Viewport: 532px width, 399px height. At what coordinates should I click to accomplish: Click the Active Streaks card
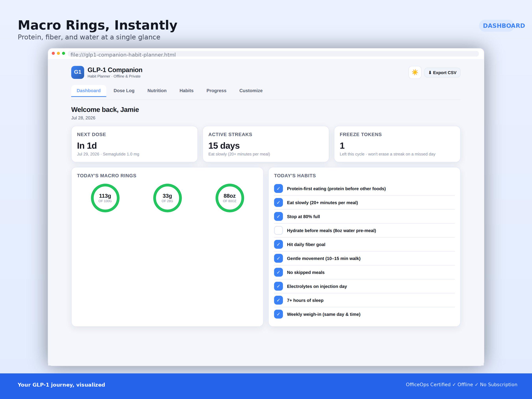(266, 144)
